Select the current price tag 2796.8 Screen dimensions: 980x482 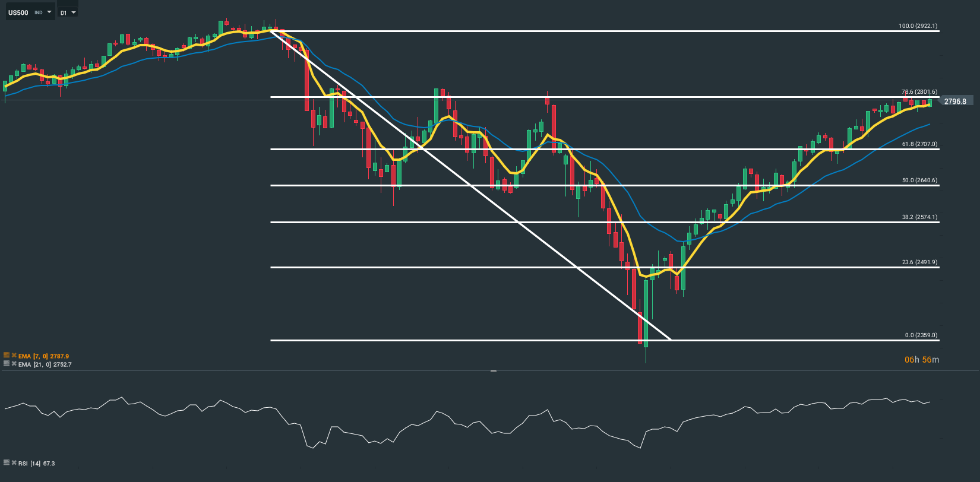coord(956,102)
